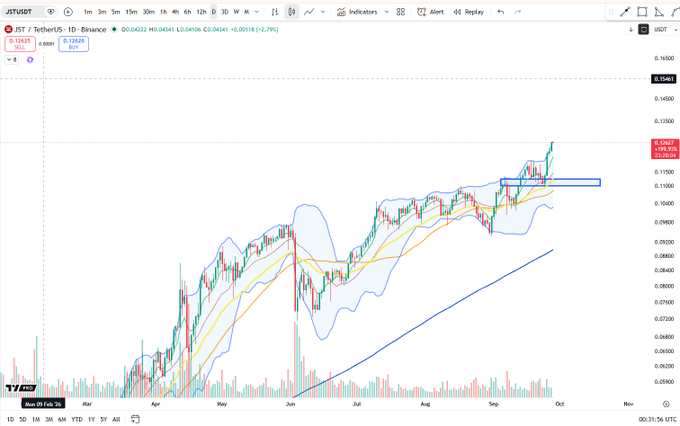This screenshot has width=680, height=426.
Task: Open the USDT currency dropdown
Action: pyautogui.click(x=664, y=29)
